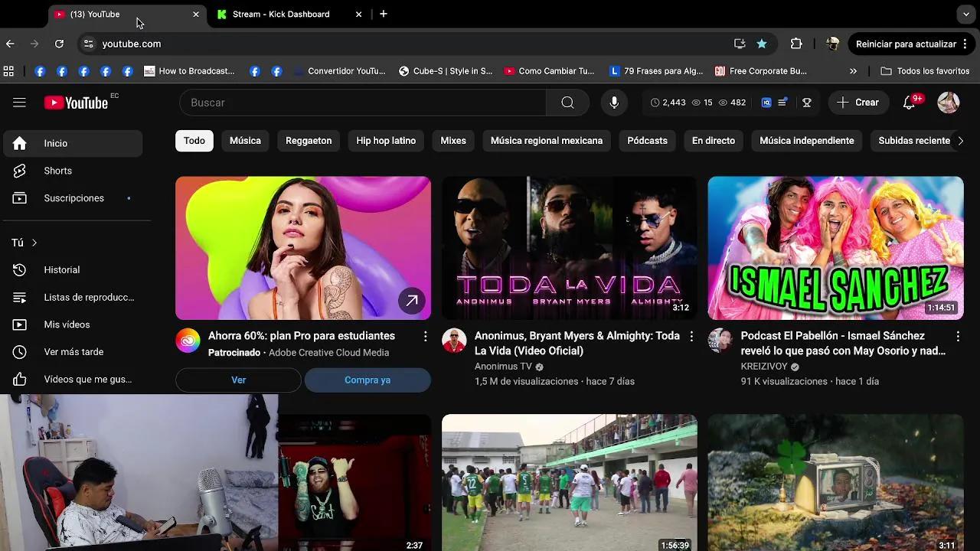Click the Chrome extensions puzzle icon
Viewport: 980px width, 551px height.
coord(796,44)
